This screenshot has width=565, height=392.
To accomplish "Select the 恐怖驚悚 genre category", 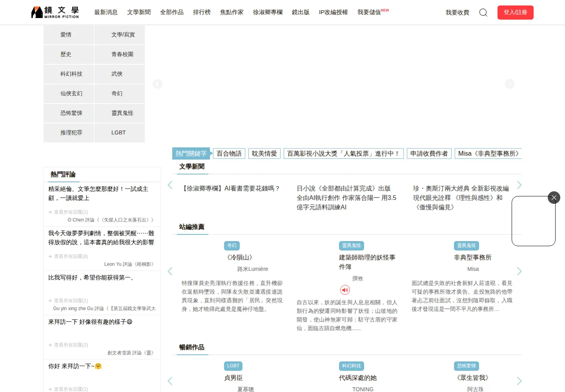I will (x=69, y=113).
